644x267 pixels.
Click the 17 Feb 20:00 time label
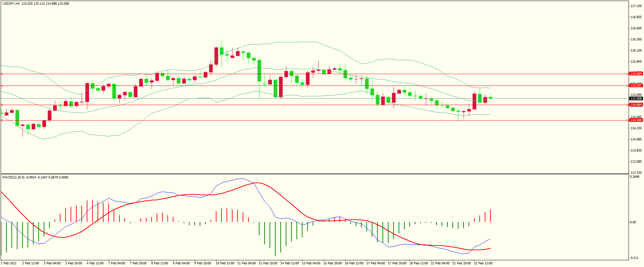click(x=397, y=263)
